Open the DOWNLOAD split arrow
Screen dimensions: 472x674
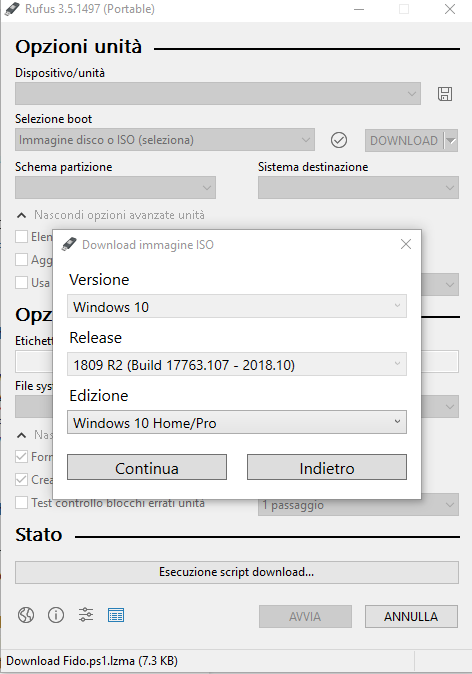point(451,141)
